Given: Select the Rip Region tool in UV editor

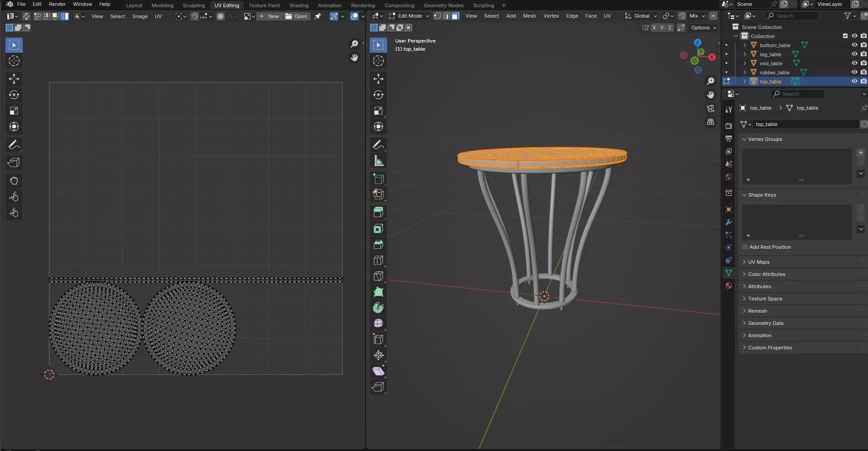Looking at the screenshot, I should tap(14, 163).
